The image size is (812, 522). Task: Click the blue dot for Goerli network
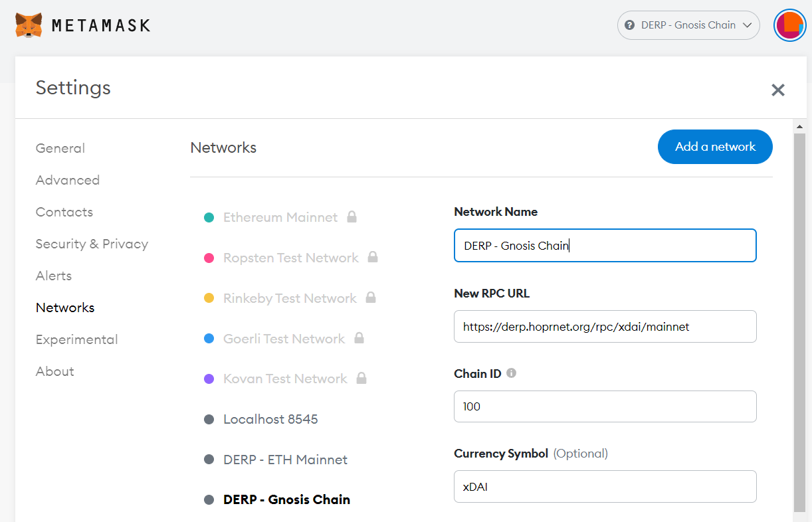click(209, 339)
